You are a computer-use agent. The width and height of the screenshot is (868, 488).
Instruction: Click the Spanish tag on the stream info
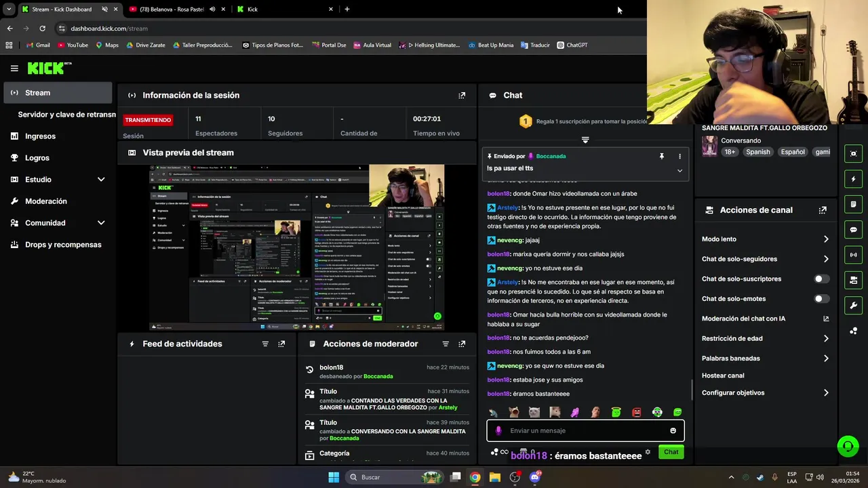(757, 152)
